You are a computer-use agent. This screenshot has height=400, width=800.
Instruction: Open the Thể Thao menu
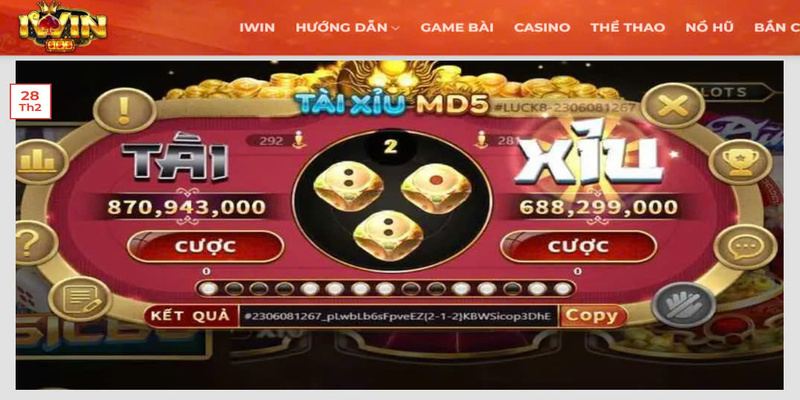[628, 28]
